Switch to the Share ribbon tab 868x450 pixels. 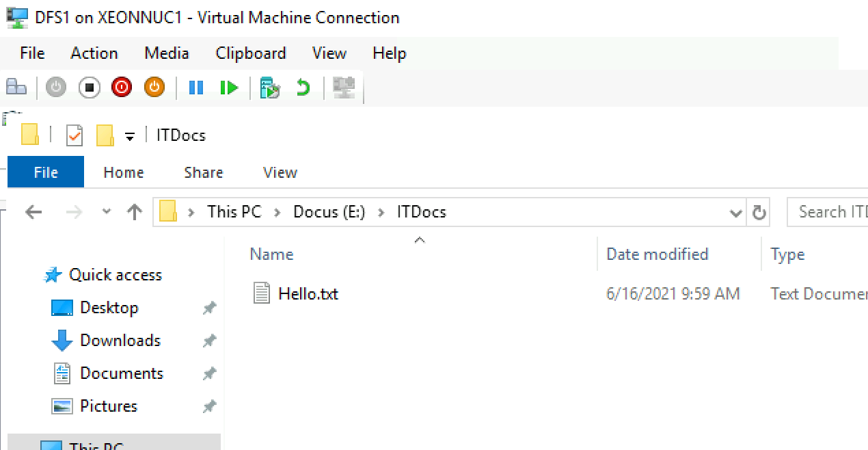click(x=204, y=172)
